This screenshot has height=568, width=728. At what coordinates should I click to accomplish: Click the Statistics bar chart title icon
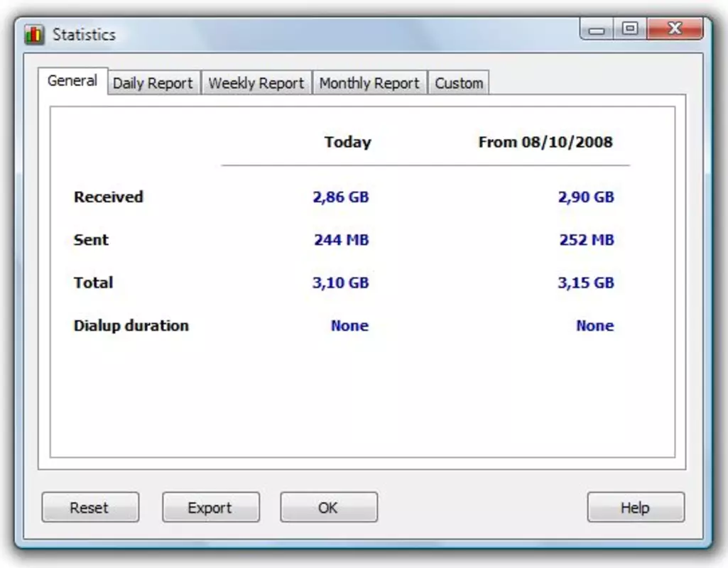tap(34, 35)
